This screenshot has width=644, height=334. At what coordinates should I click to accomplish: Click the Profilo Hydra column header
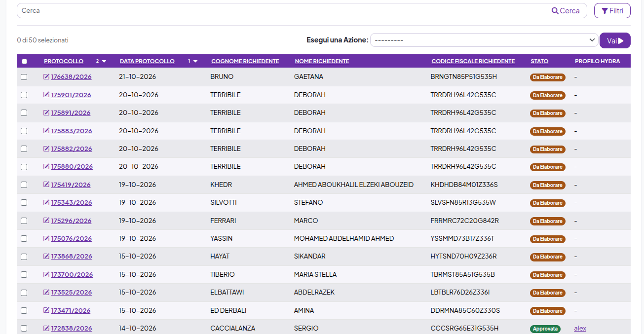pos(597,61)
